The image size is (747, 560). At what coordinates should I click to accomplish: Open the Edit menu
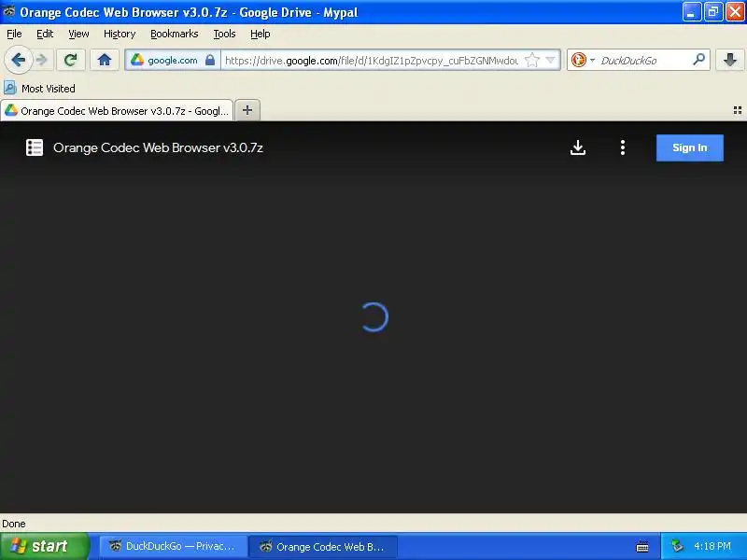click(x=45, y=34)
